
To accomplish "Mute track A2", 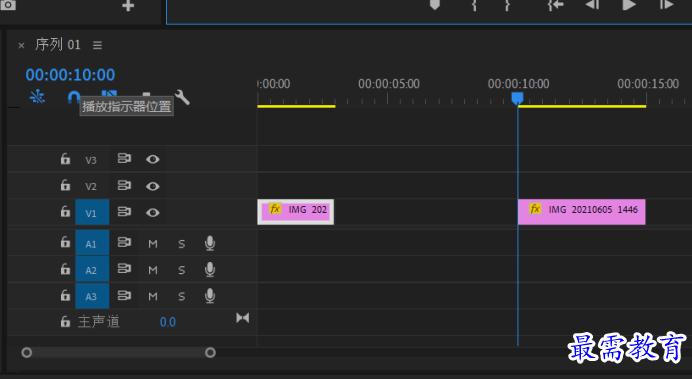I will point(153,270).
